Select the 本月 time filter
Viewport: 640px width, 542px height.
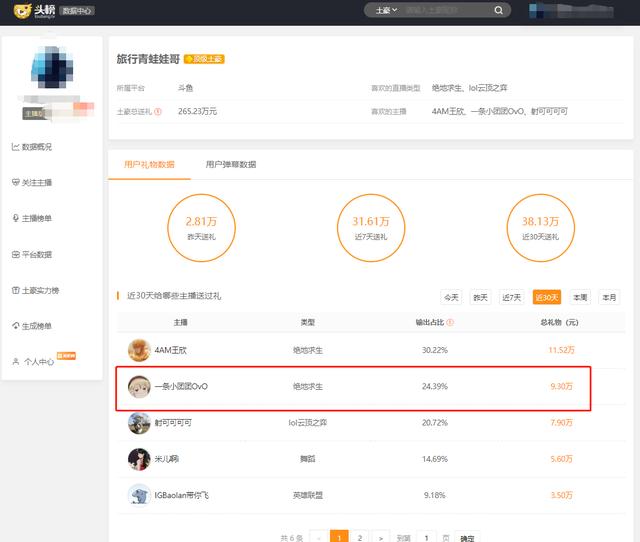(x=609, y=297)
